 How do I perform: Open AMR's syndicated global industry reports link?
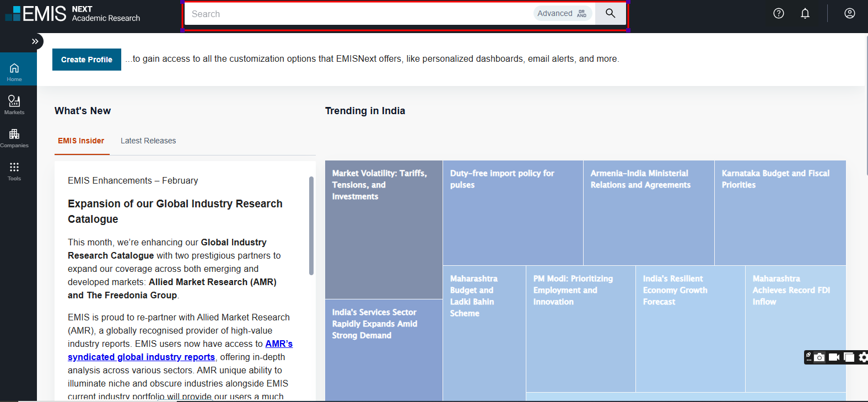coord(141,357)
